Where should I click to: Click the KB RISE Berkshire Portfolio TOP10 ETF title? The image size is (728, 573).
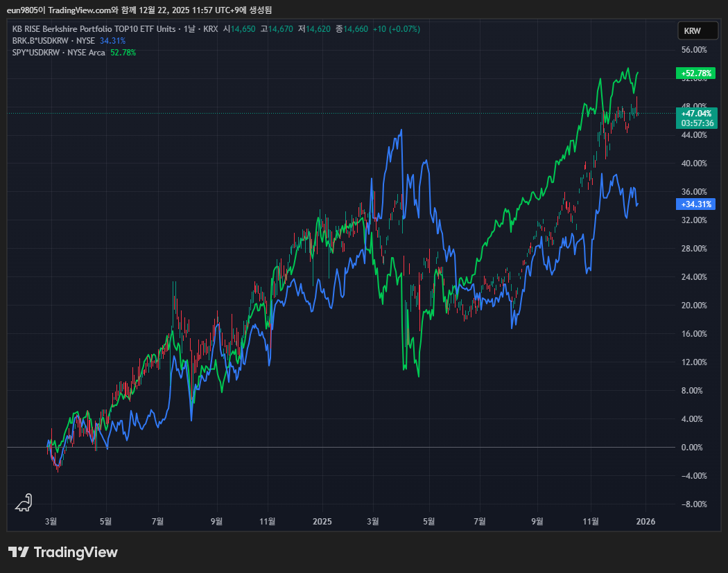pyautogui.click(x=94, y=29)
